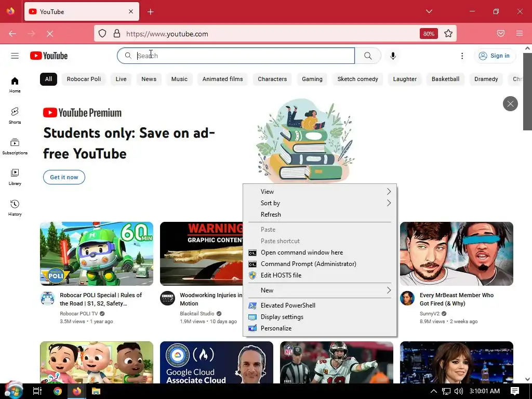Click the SunnyV2 channel avatar
The width and height of the screenshot is (532, 399).
click(407, 298)
